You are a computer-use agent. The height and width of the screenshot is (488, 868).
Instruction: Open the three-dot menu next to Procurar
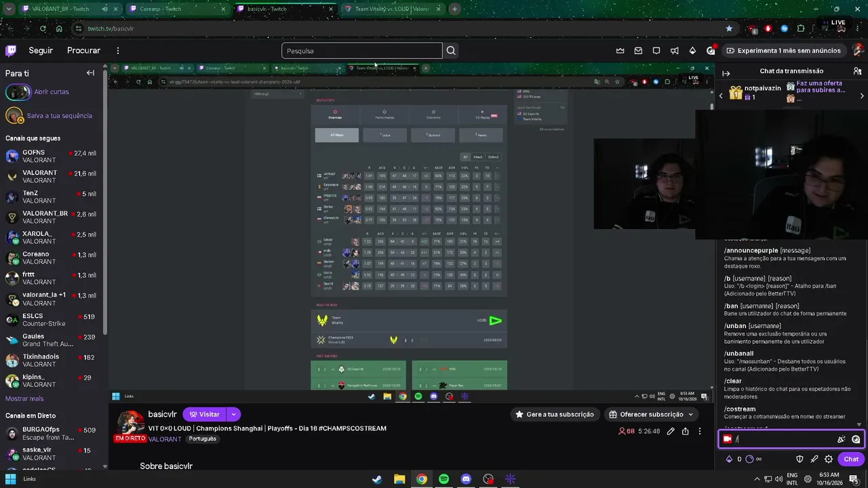click(x=117, y=51)
